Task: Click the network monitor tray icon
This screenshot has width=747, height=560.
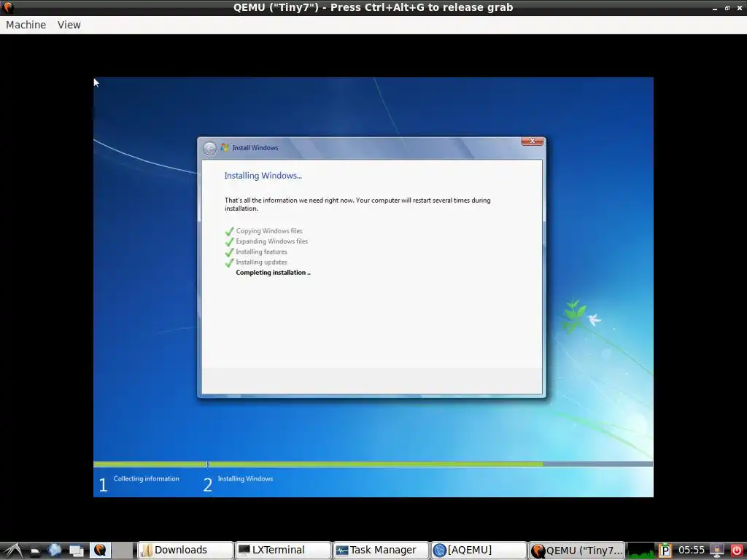Action: click(x=717, y=551)
